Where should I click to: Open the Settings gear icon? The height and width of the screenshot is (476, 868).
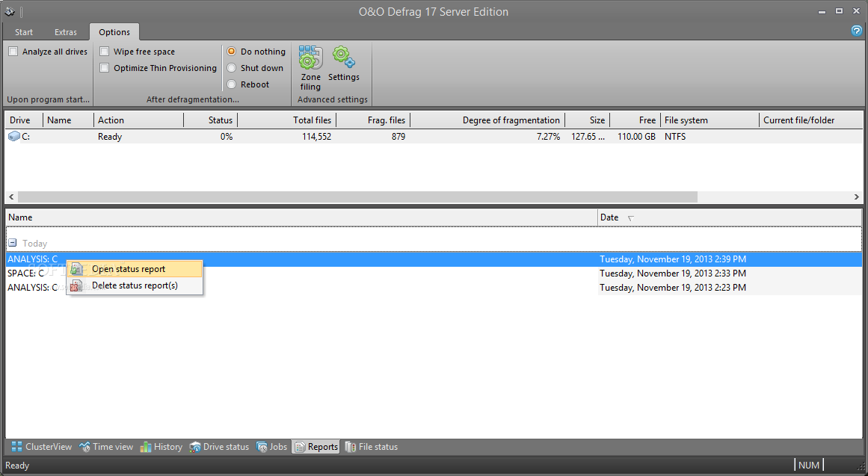tap(344, 58)
